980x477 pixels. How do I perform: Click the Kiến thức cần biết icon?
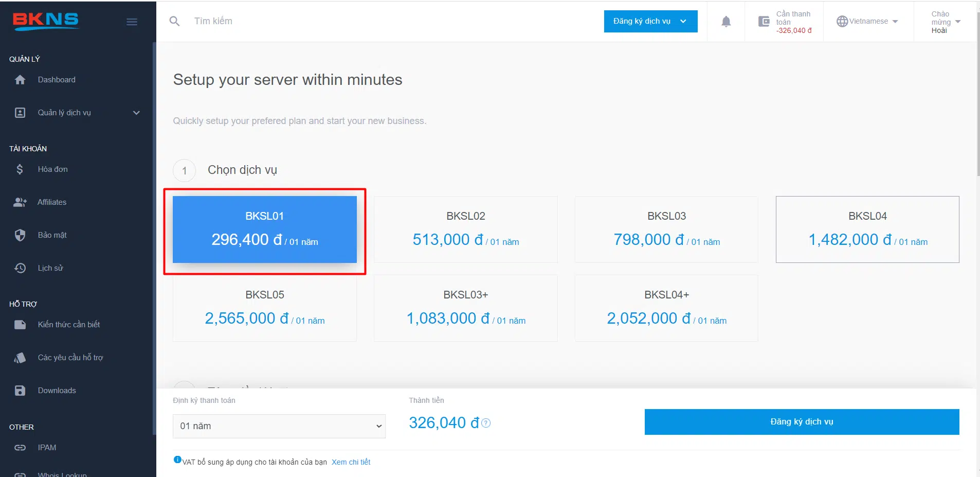[20, 325]
